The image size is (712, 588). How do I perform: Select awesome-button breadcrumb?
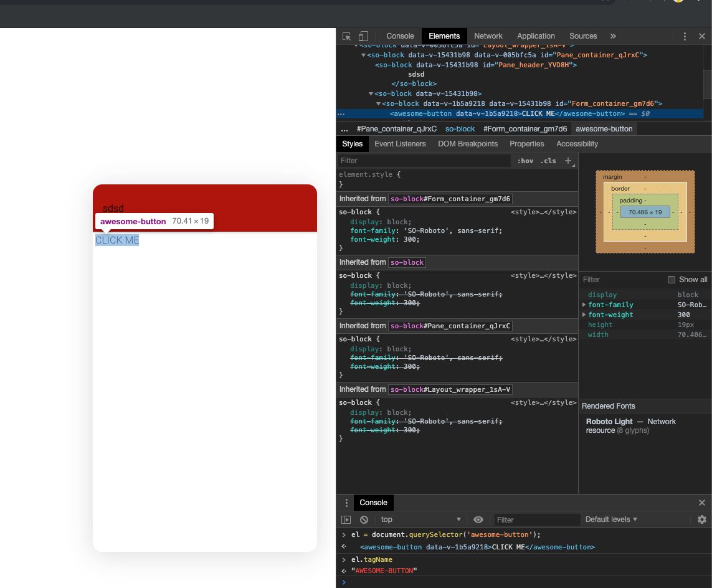pyautogui.click(x=604, y=130)
